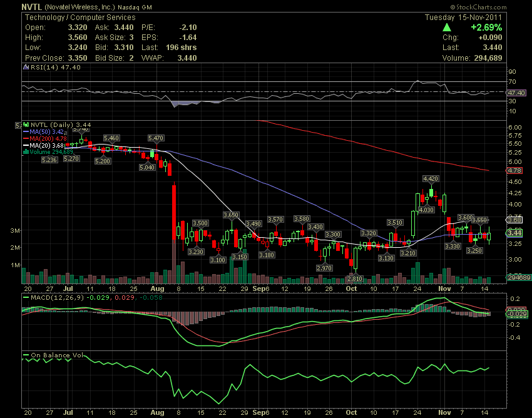Click the 3.100 price label

[x=217, y=260]
